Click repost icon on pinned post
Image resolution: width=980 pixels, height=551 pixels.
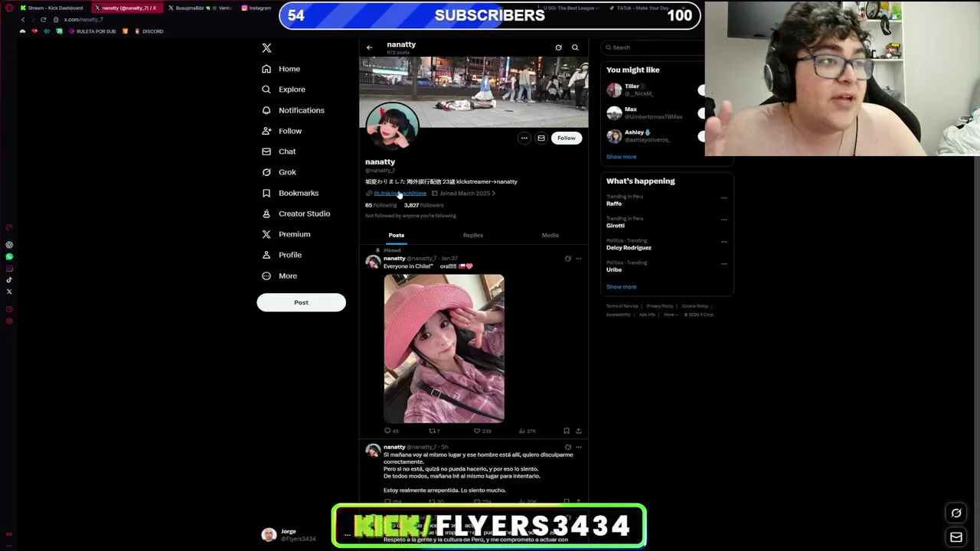[x=432, y=431]
